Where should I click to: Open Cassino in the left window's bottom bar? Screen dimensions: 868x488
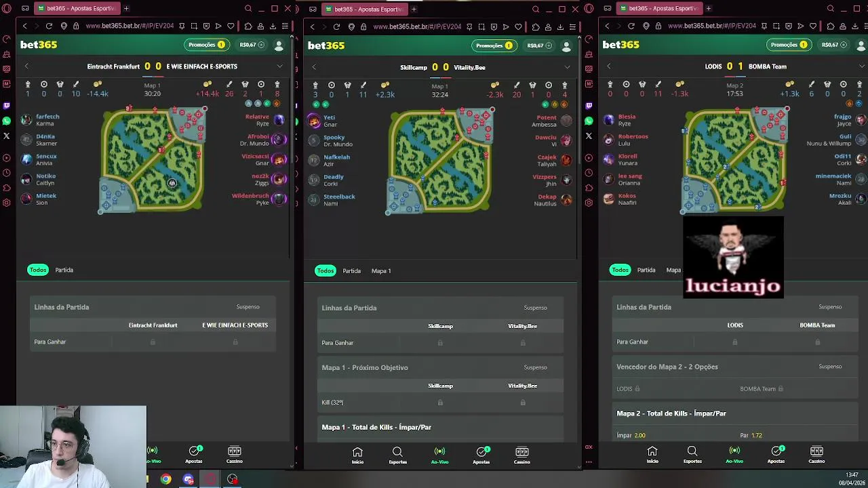coord(234,455)
